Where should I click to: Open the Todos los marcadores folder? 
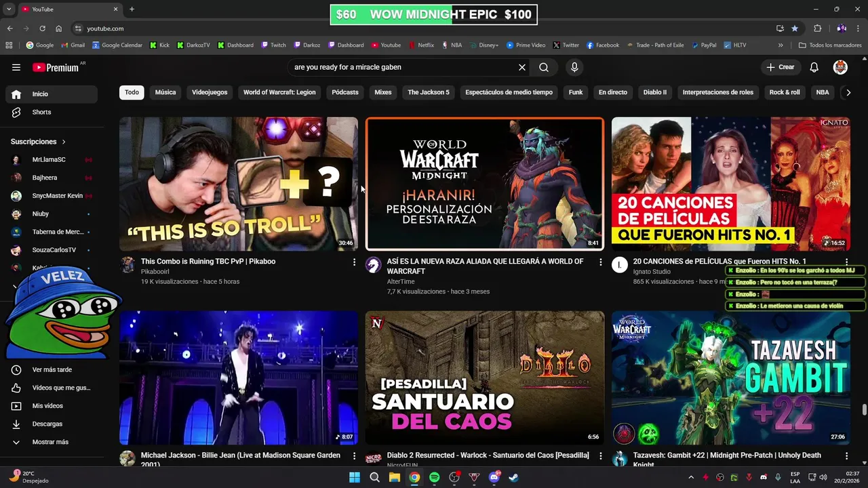pyautogui.click(x=830, y=45)
